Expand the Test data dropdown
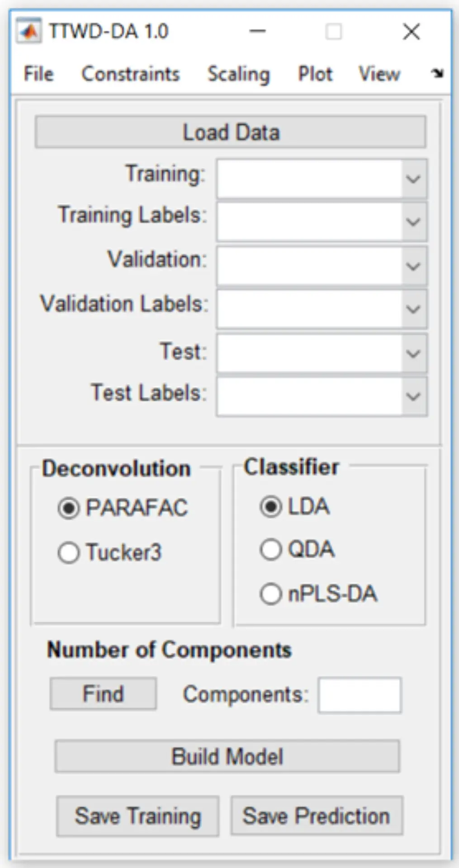The width and height of the screenshot is (459, 868). coord(413,353)
